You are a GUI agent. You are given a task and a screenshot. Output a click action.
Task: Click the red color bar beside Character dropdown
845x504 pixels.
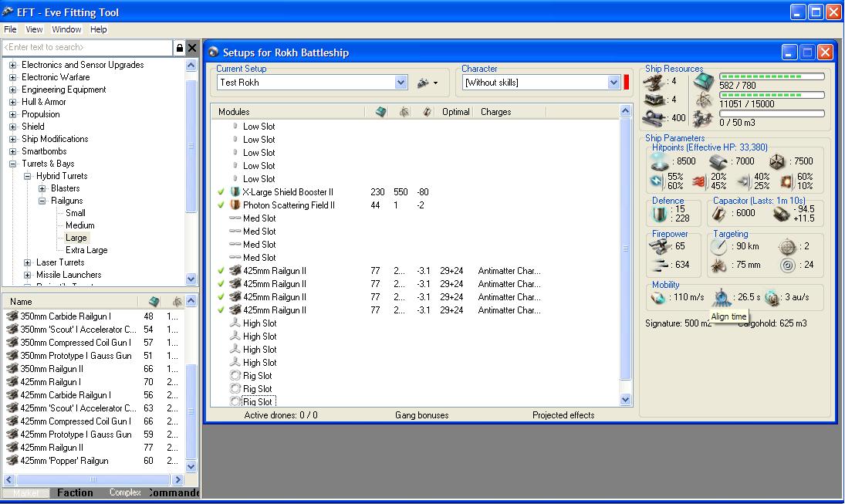pos(627,83)
